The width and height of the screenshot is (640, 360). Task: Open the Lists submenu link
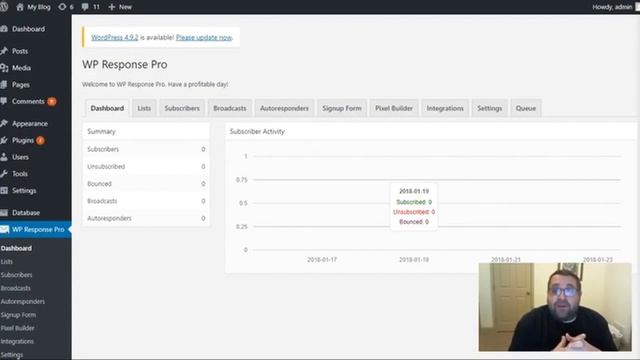click(7, 262)
